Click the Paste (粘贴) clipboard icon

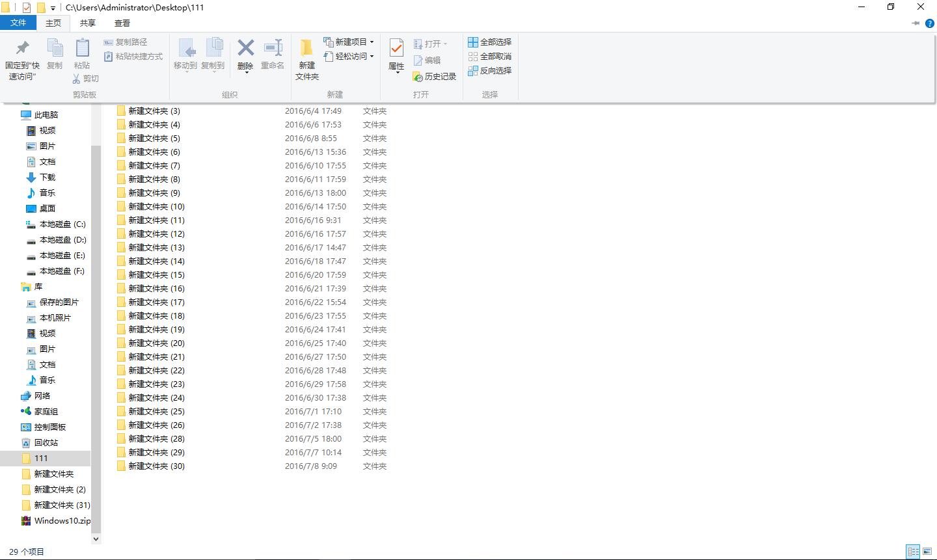tap(82, 49)
